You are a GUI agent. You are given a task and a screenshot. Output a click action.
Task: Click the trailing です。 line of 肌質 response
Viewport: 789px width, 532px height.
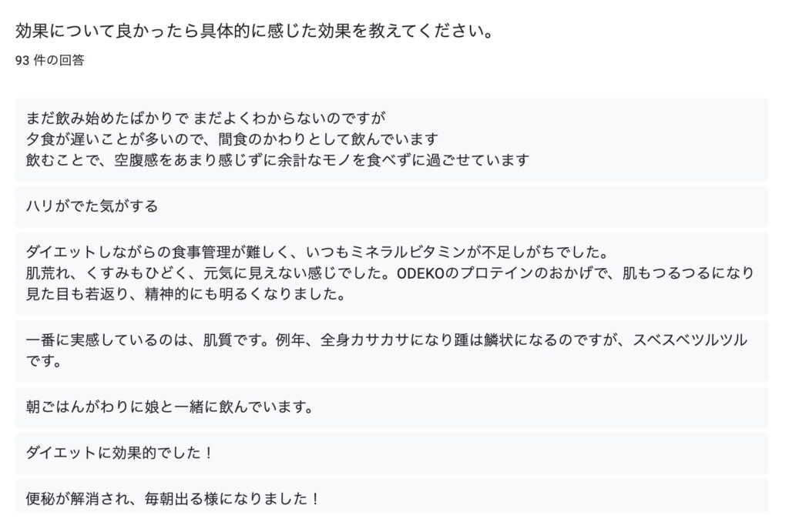(44, 362)
